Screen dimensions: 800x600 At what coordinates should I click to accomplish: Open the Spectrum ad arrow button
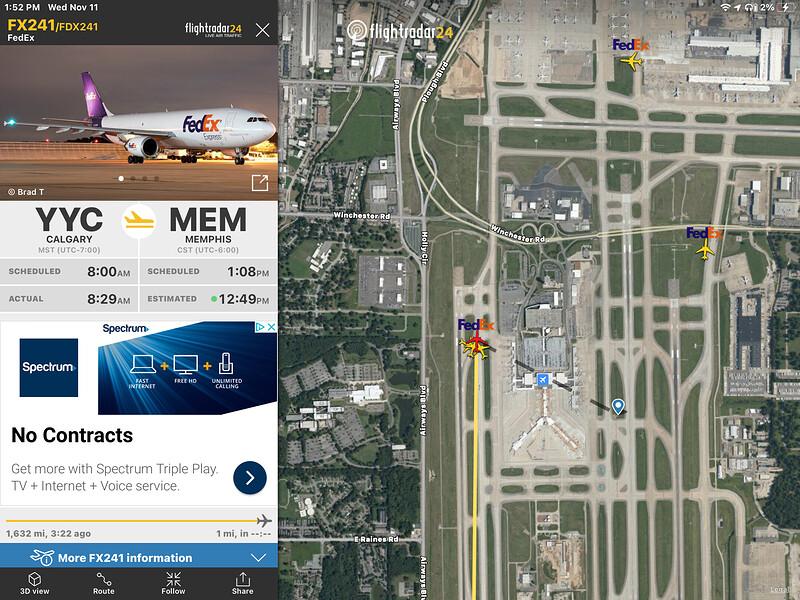click(x=249, y=478)
